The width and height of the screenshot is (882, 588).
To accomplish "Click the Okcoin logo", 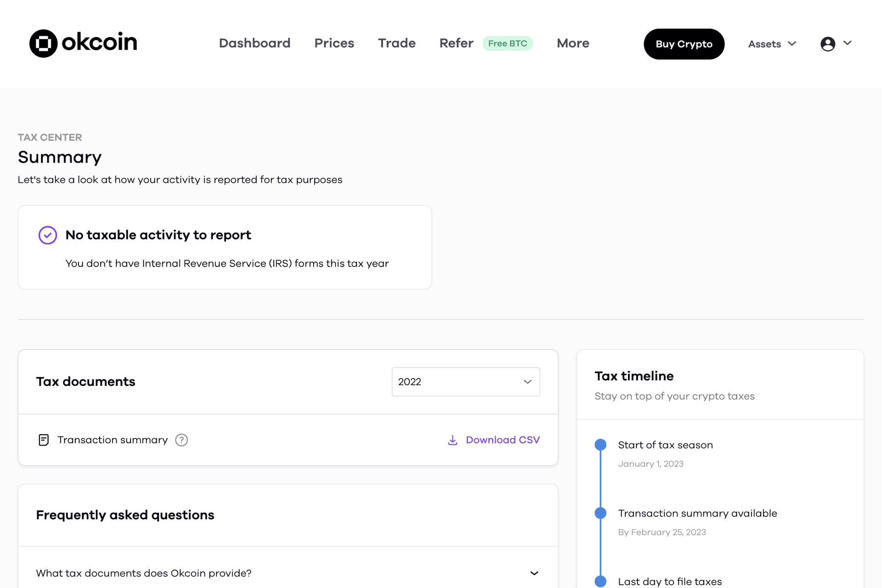I will coord(83,43).
